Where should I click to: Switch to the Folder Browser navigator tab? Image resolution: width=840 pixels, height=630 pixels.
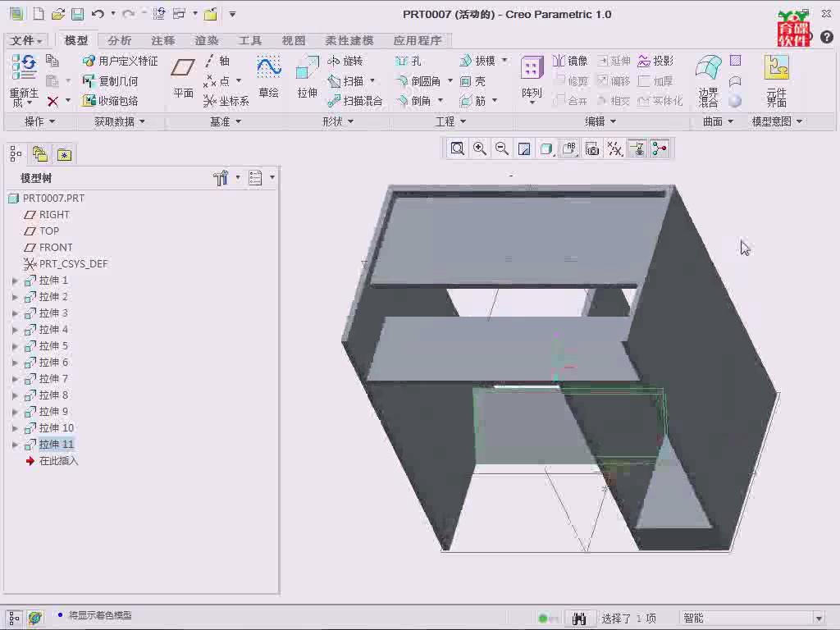tap(40, 155)
